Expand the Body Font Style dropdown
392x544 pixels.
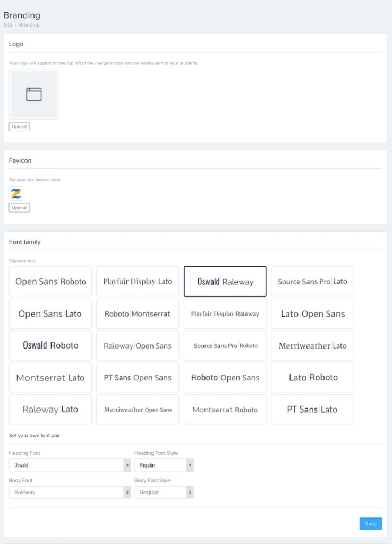(x=164, y=492)
